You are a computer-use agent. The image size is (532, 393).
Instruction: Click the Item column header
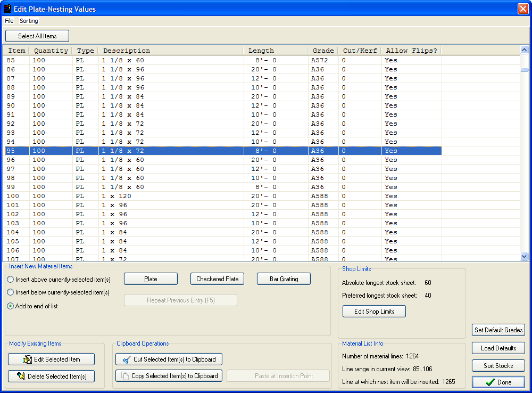pyautogui.click(x=16, y=51)
